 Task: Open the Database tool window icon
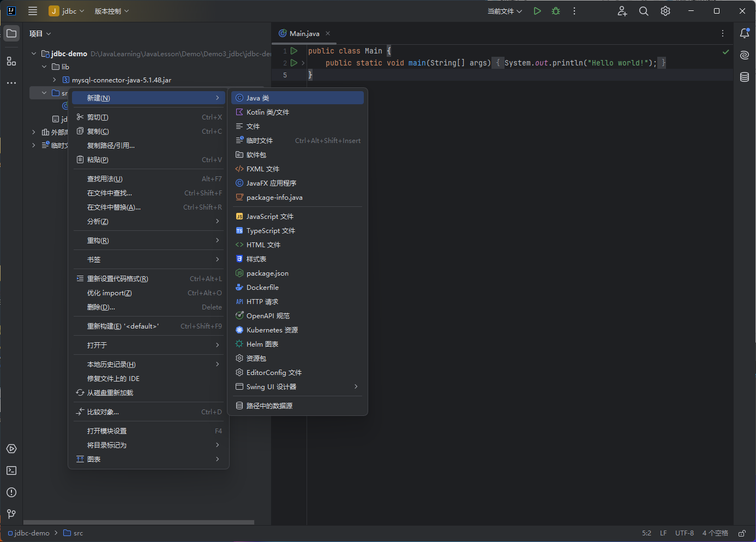(745, 77)
